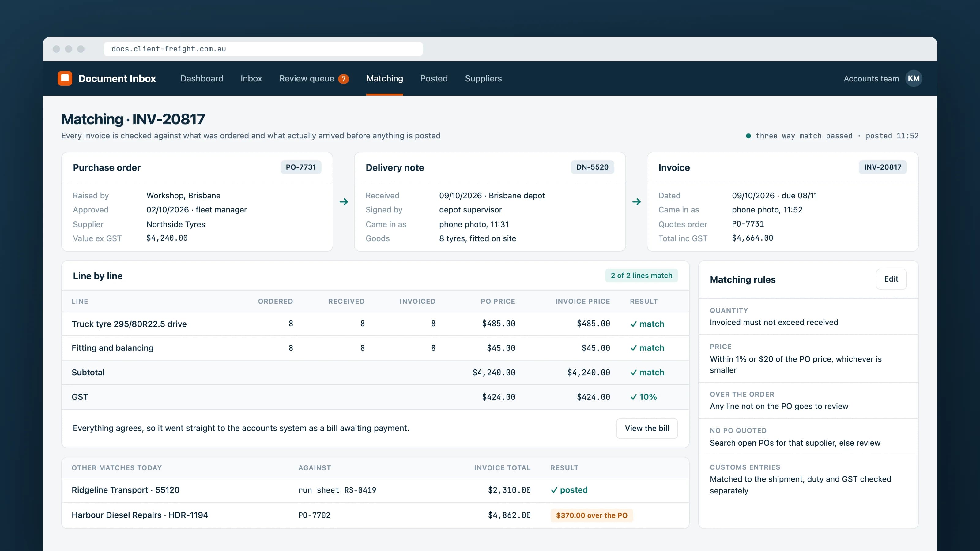Screen dimensions: 980x551
Task: Click the Truck tyre invoice price $485.00
Action: [593, 324]
